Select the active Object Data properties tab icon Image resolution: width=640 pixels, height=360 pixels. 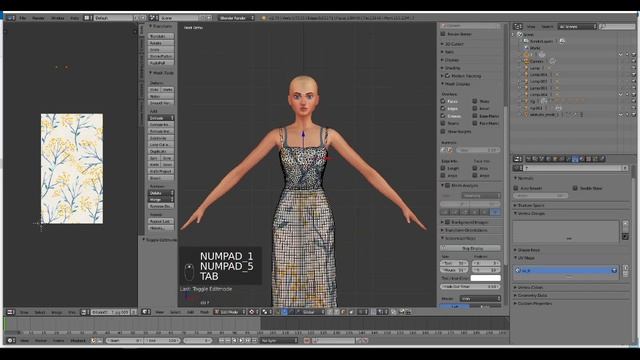[575, 159]
